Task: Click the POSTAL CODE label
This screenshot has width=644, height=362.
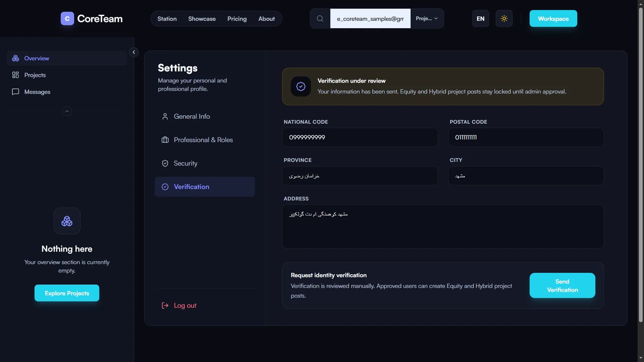Action: (468, 122)
